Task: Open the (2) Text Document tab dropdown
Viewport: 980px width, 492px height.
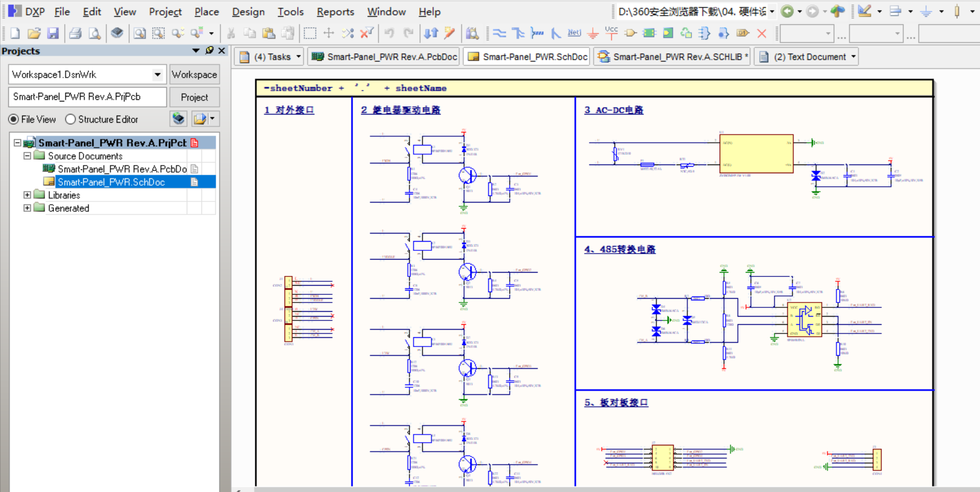Action: (853, 56)
